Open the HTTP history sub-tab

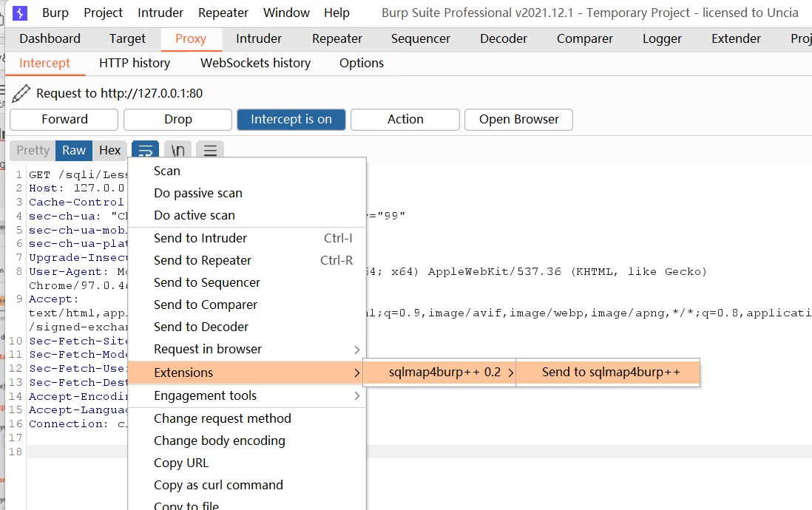[135, 63]
